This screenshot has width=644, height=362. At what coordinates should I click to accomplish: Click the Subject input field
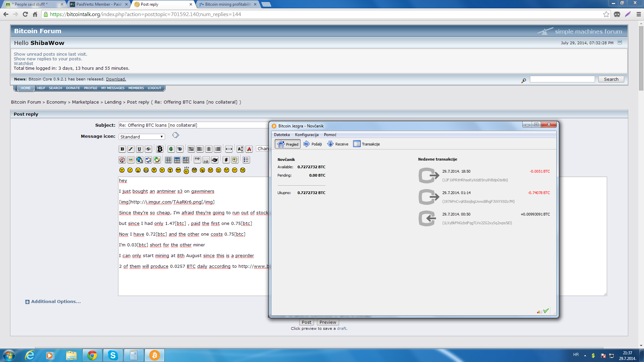click(x=194, y=125)
